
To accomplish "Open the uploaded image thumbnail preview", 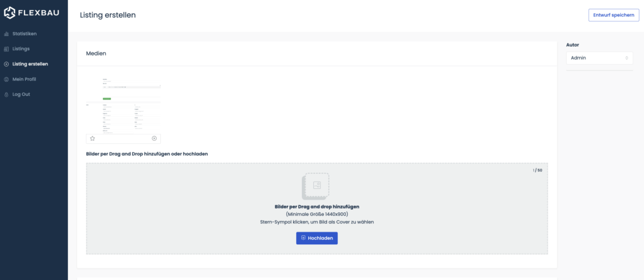I will [x=123, y=105].
